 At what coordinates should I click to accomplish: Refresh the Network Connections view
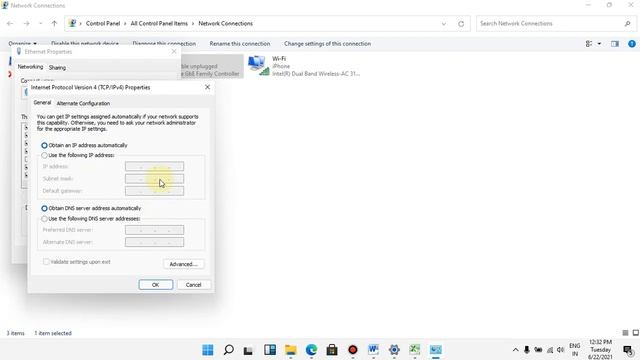pyautogui.click(x=461, y=24)
